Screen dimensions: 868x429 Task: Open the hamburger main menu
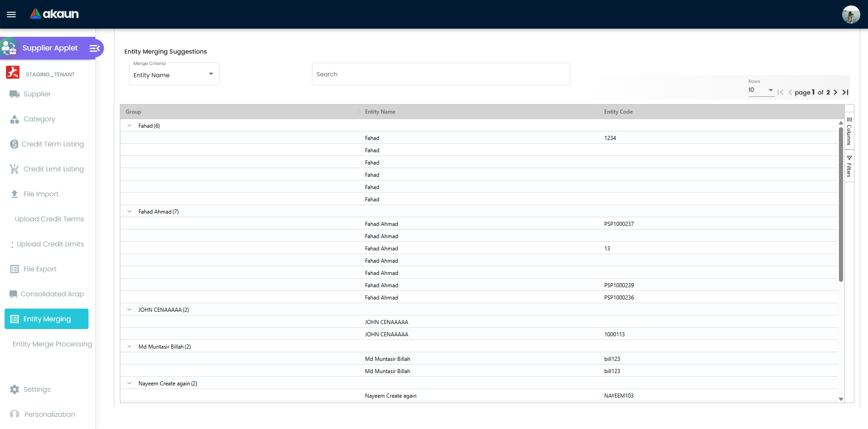tap(11, 15)
